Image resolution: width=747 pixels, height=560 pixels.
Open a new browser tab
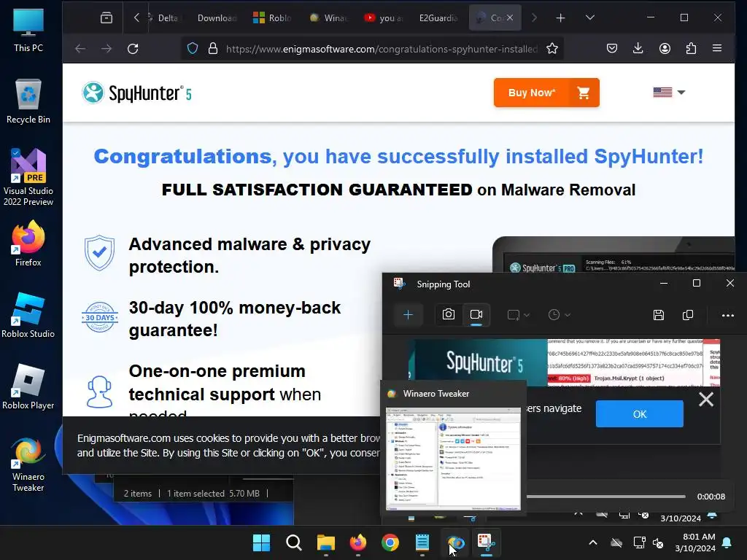pos(561,18)
